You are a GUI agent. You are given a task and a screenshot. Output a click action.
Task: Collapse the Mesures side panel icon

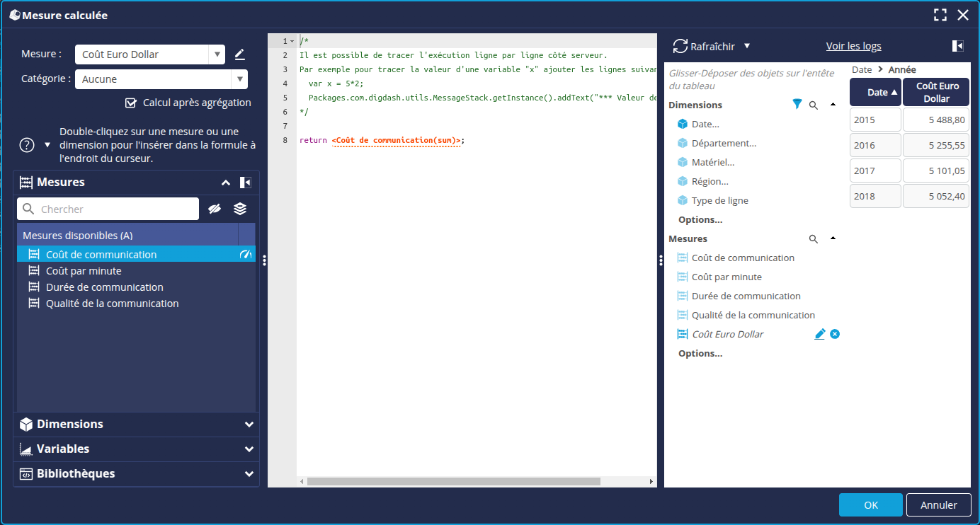click(246, 183)
